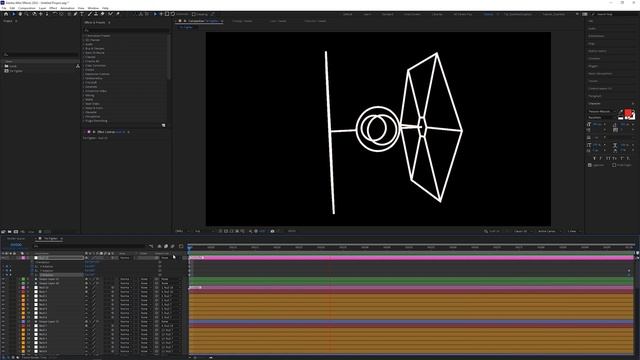640x360 pixels.
Task: Click the timeline current timecode field
Action: [16, 245]
